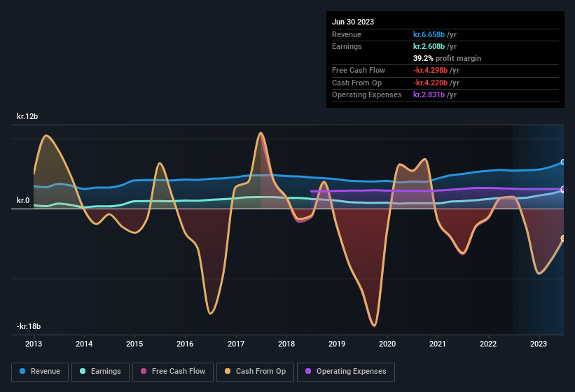
Task: Click the Free Cash Flow label in the tooltip
Action: (x=359, y=70)
